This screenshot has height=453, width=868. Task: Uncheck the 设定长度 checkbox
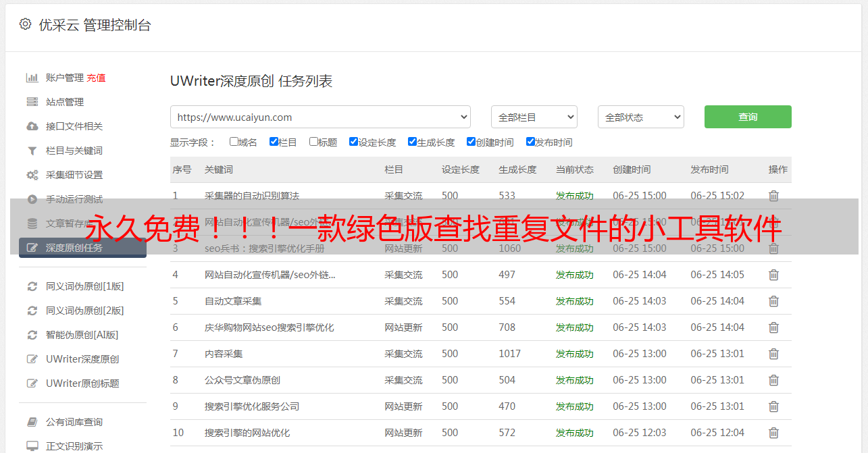[x=353, y=142]
